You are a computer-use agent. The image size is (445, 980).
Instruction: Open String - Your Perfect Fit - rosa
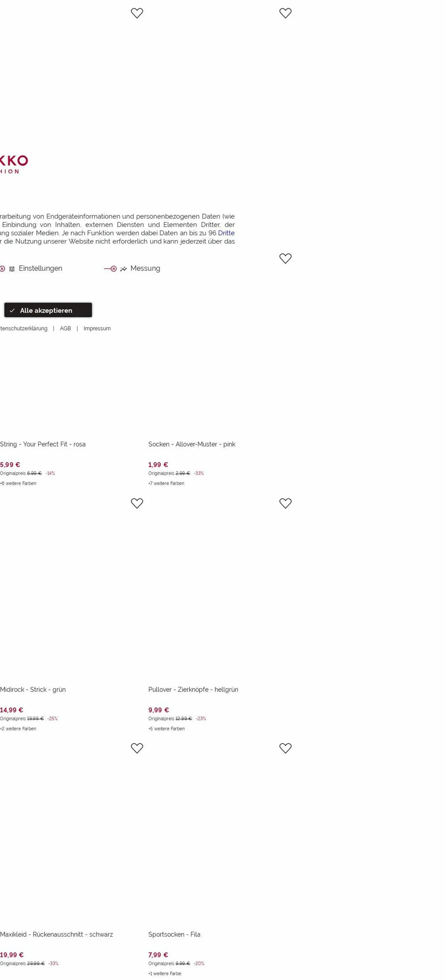tap(43, 444)
